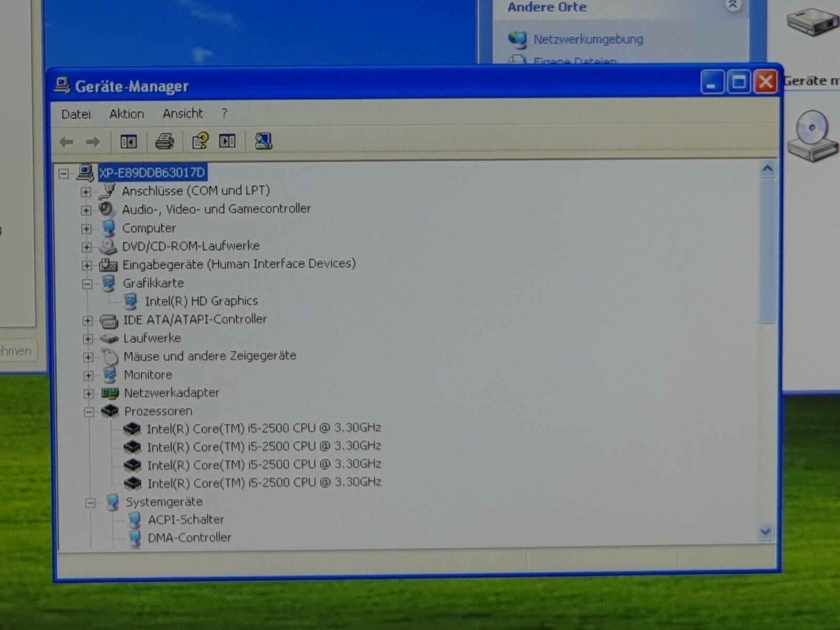Click the show/hide console tree icon
The width and height of the screenshot is (840, 630).
pos(129,142)
